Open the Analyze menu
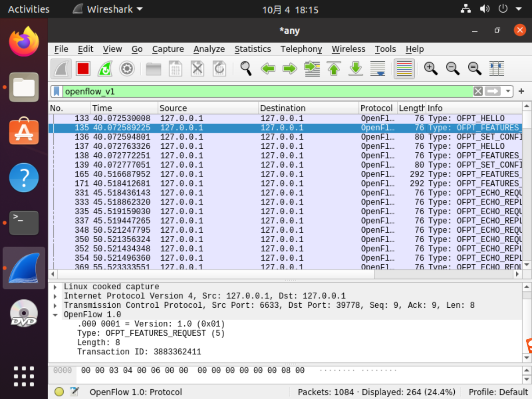The height and width of the screenshot is (399, 532). click(209, 49)
